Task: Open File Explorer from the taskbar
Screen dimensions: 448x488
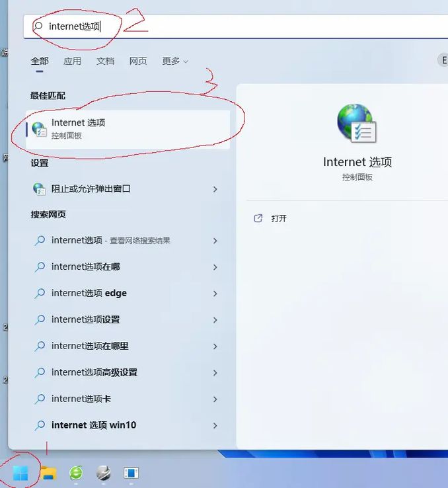Action: tap(48, 473)
